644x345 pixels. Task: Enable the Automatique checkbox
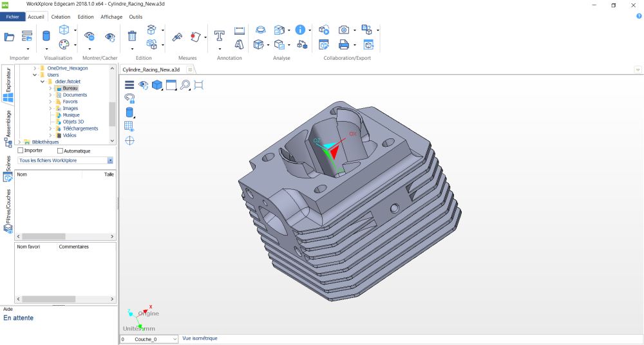[60, 151]
